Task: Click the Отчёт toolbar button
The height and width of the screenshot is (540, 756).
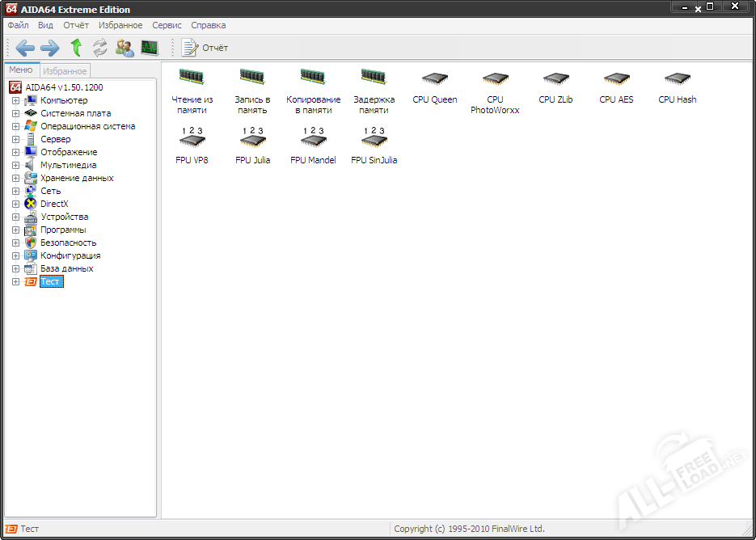Action: point(205,48)
